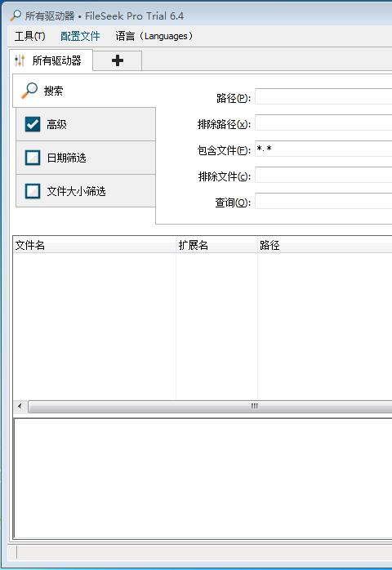This screenshot has width=392, height=570.
Task: Enable the 文件大小筛选 checkbox
Action: click(33, 191)
